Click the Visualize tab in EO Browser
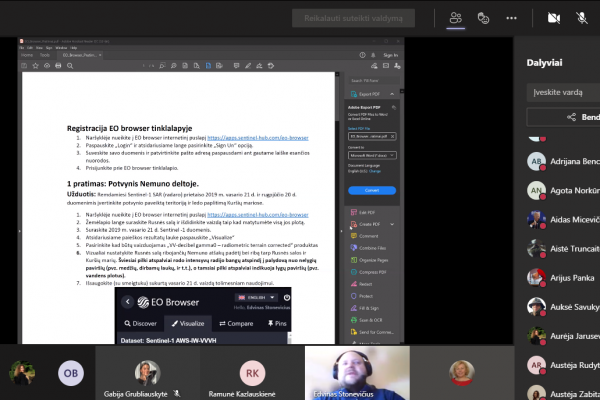The image size is (600, 400). pos(188,323)
